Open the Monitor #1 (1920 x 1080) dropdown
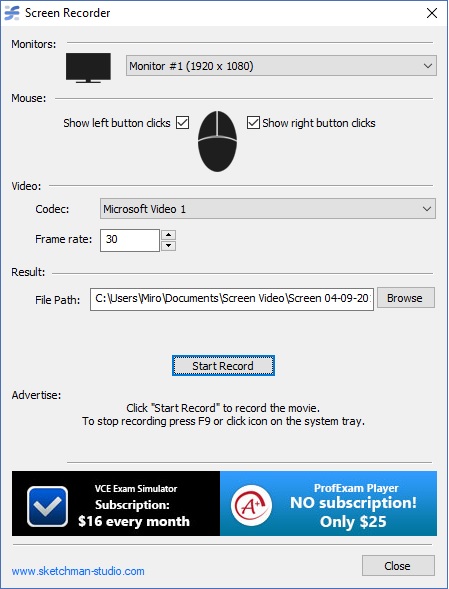This screenshot has width=449, height=589. pos(281,66)
